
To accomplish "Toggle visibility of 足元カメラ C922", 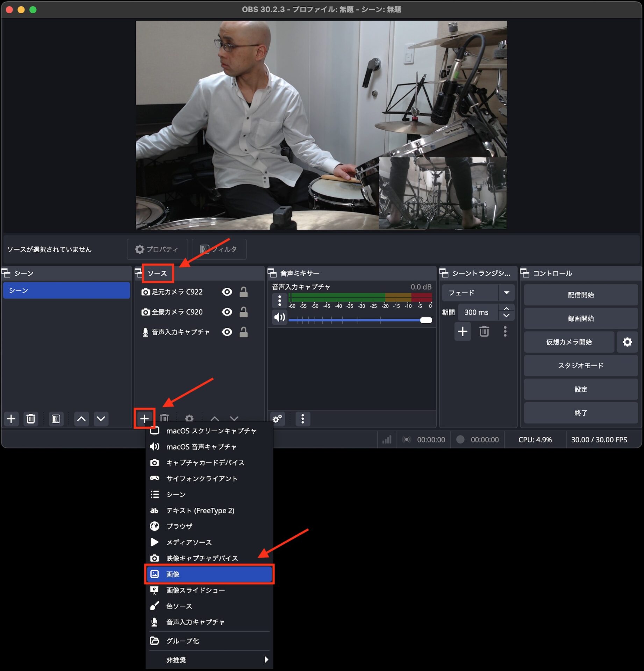I will [227, 292].
